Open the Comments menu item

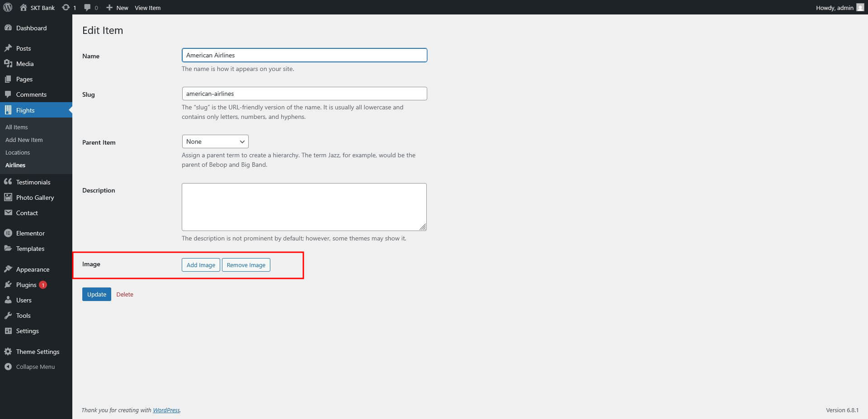(36, 94)
